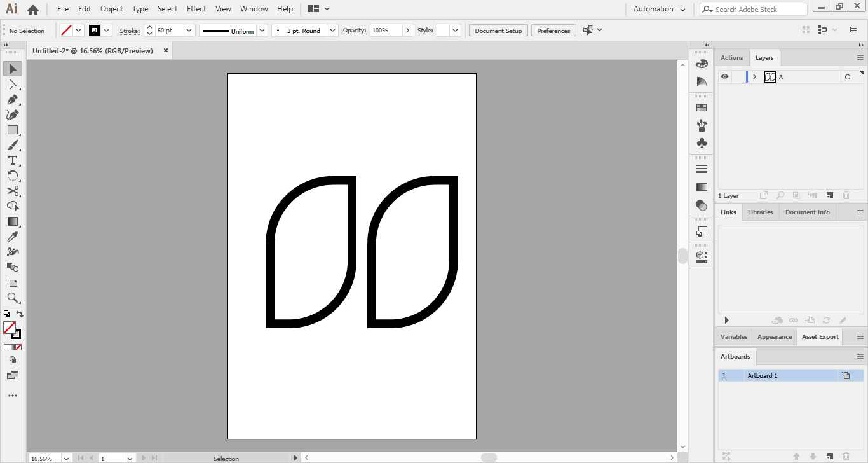Switch to the Appearance tab
The width and height of the screenshot is (868, 463).
tap(775, 336)
